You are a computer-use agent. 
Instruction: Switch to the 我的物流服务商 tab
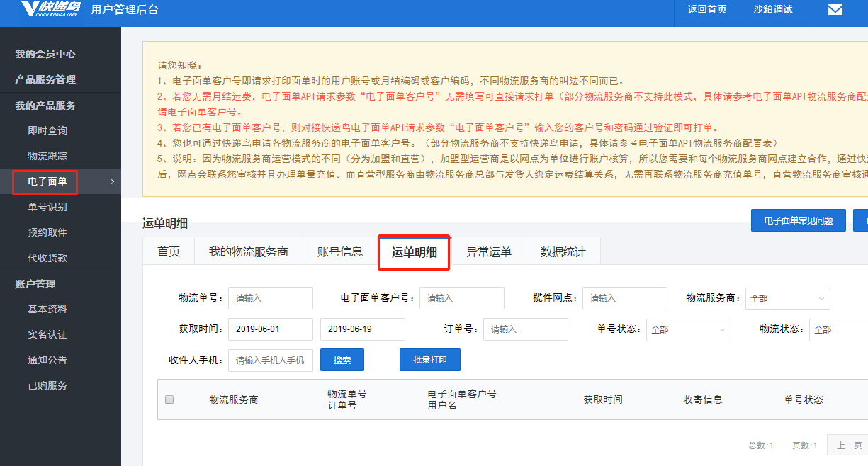coord(248,251)
